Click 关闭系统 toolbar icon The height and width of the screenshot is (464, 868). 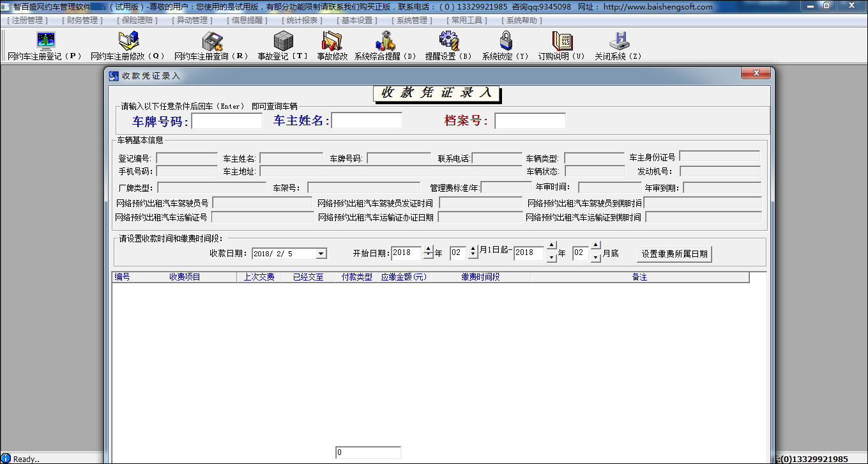click(618, 42)
